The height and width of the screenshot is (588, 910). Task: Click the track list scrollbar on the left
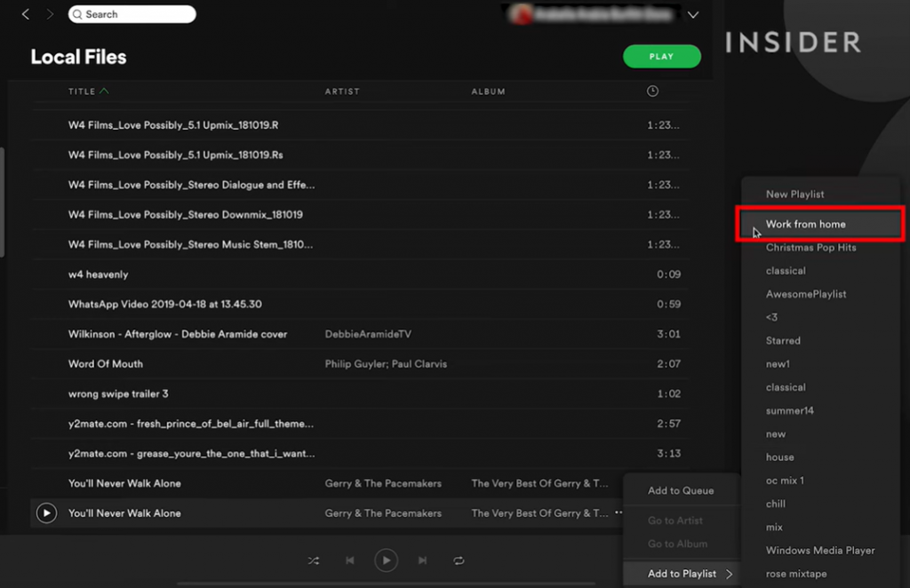pos(3,202)
